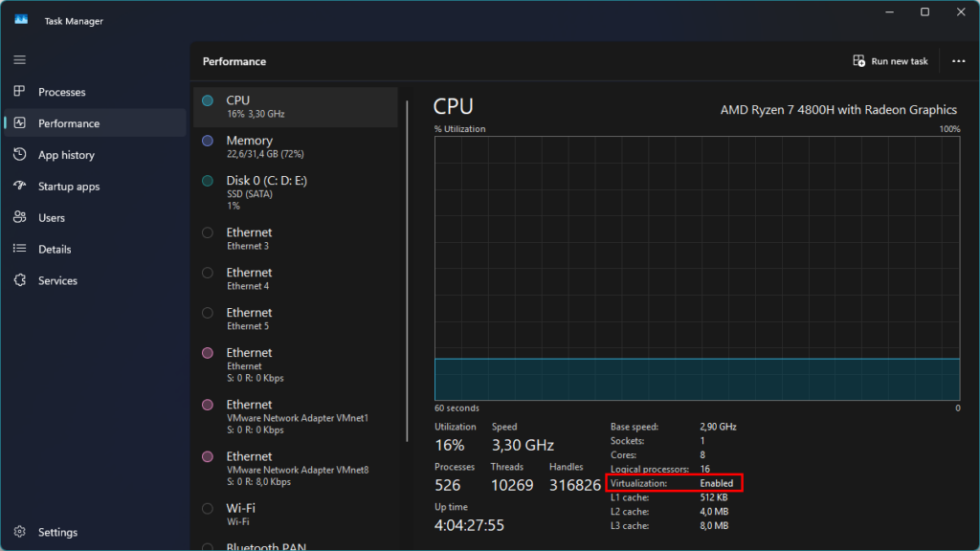Select Disk 0 (C: D: E:) entry
Image resolution: width=980 pixels, height=551 pixels.
click(296, 192)
